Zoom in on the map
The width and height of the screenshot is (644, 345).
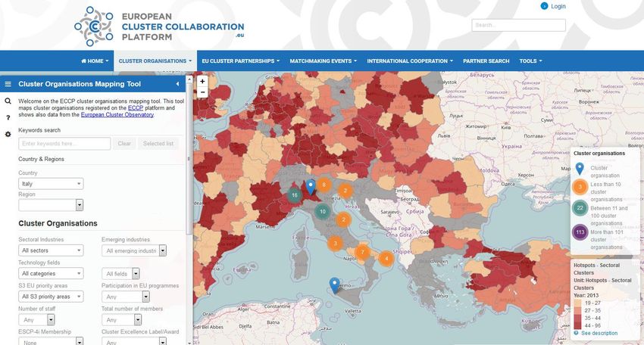pos(202,81)
